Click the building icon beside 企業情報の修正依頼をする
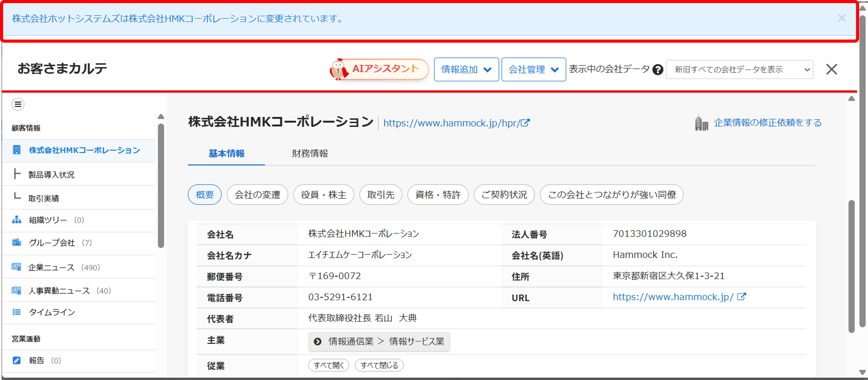868x380 pixels. tap(702, 122)
